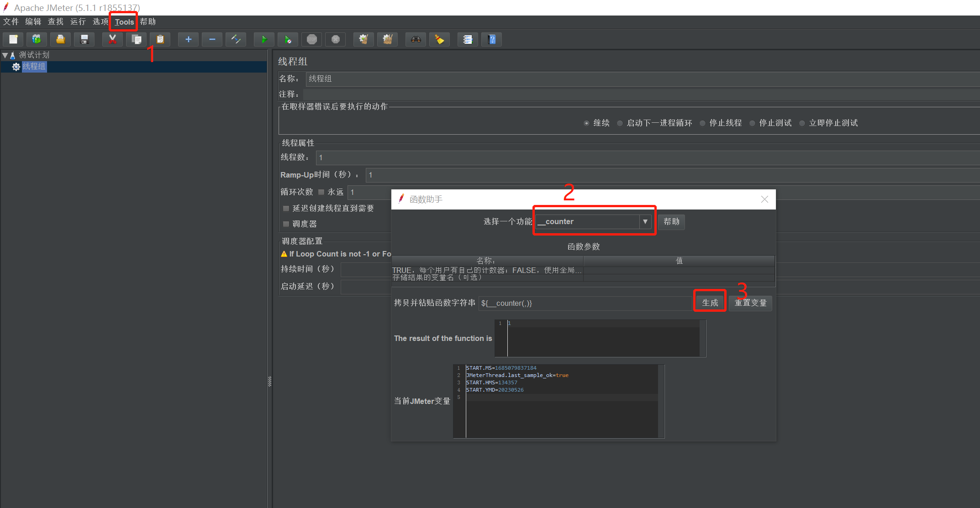Click the 重置变量 button
980x508 pixels.
click(x=750, y=303)
